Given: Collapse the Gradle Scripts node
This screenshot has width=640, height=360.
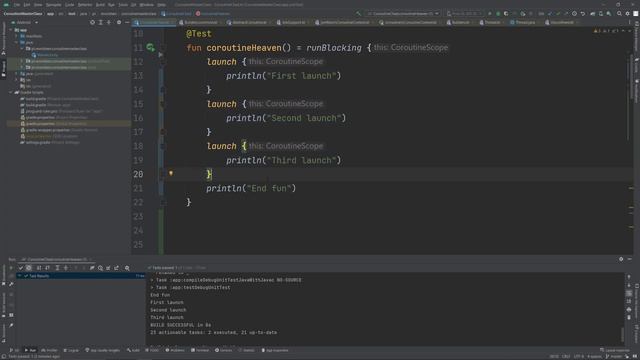Looking at the screenshot, I should coord(11,93).
